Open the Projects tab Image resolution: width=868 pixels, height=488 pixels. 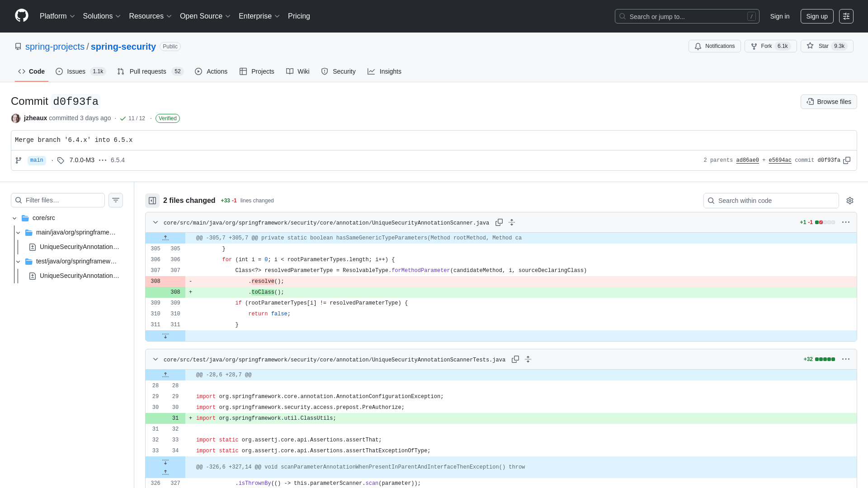[257, 71]
